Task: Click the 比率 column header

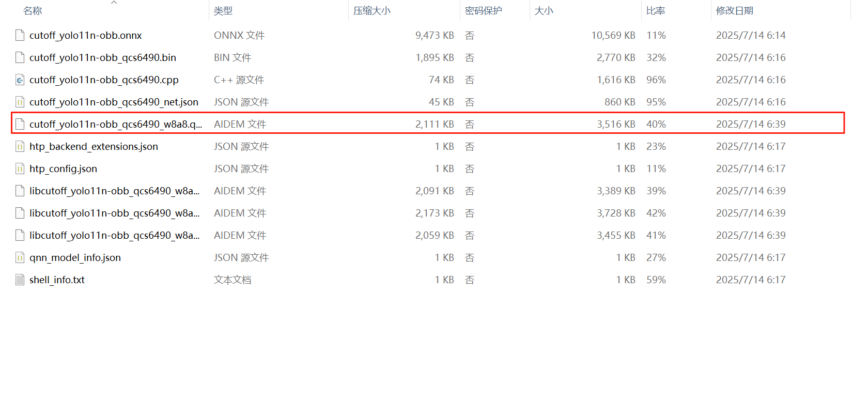Action: click(x=656, y=11)
